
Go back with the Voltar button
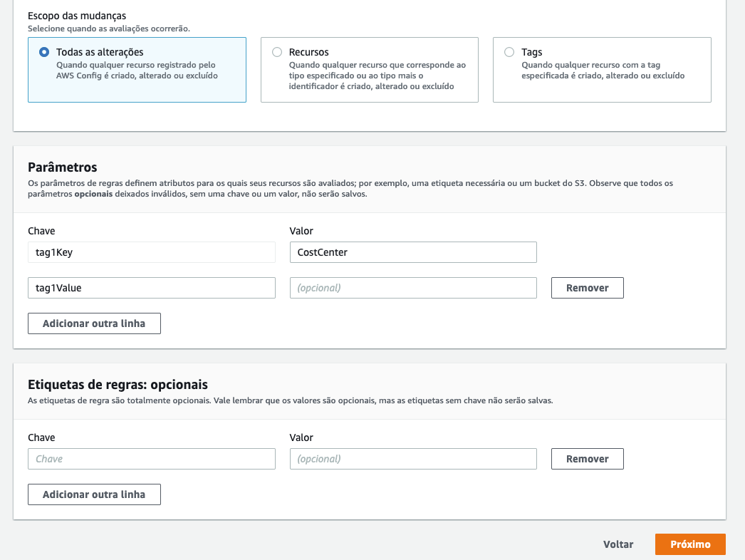(618, 545)
